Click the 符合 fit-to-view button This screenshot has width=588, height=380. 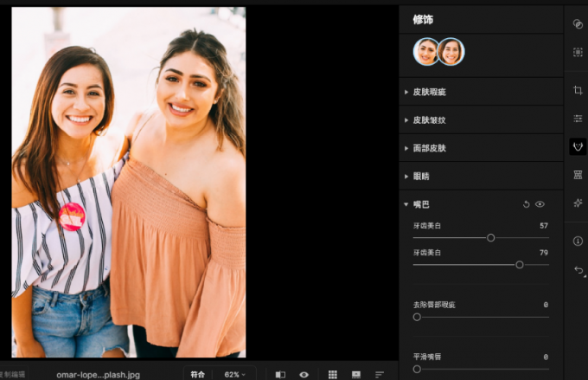(x=198, y=374)
